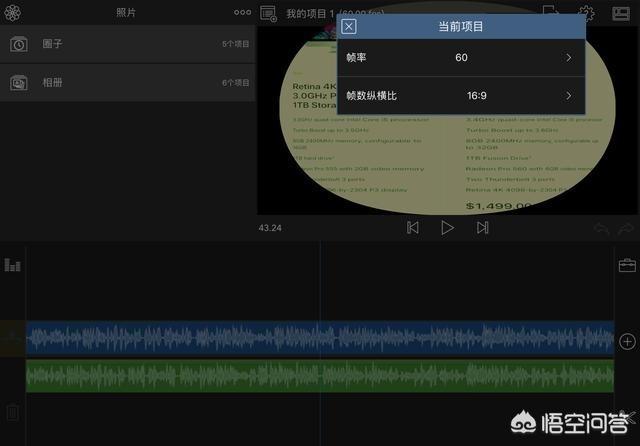Skip to next clip

(482, 228)
